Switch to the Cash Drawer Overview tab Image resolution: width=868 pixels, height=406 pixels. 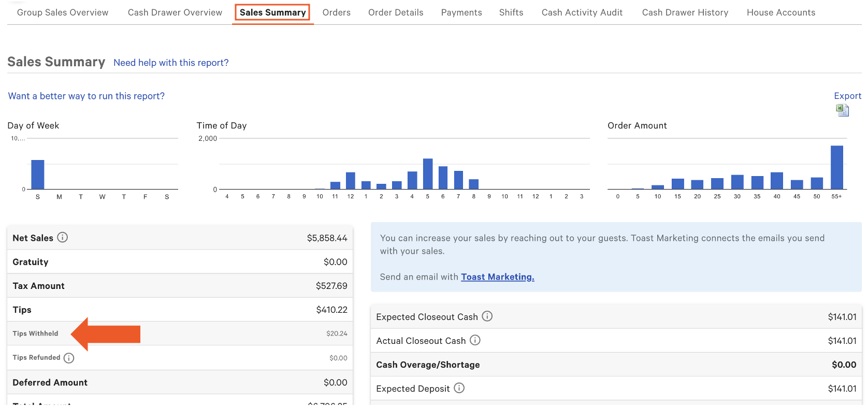(175, 12)
